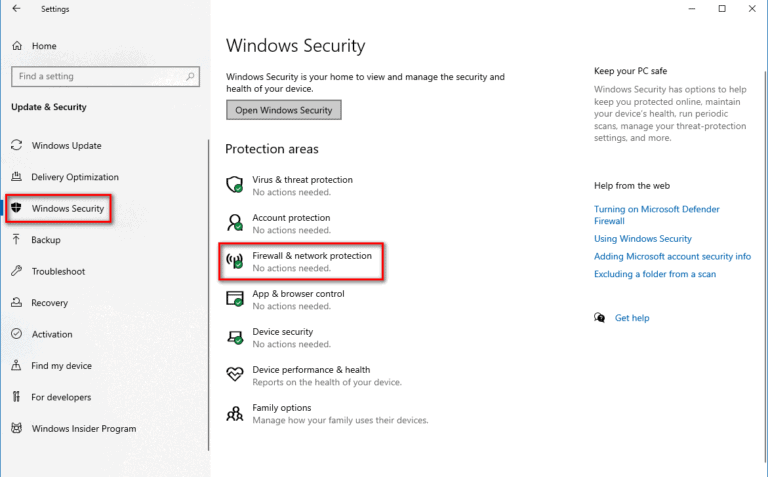Open Windows Update in the sidebar

pos(66,146)
